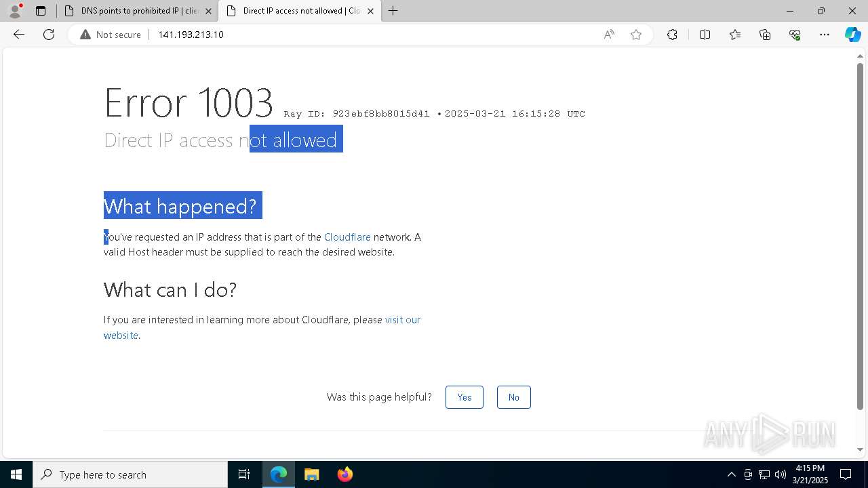Open the volume speaker tray icon
Viewport: 868px width, 488px height.
pos(781,474)
